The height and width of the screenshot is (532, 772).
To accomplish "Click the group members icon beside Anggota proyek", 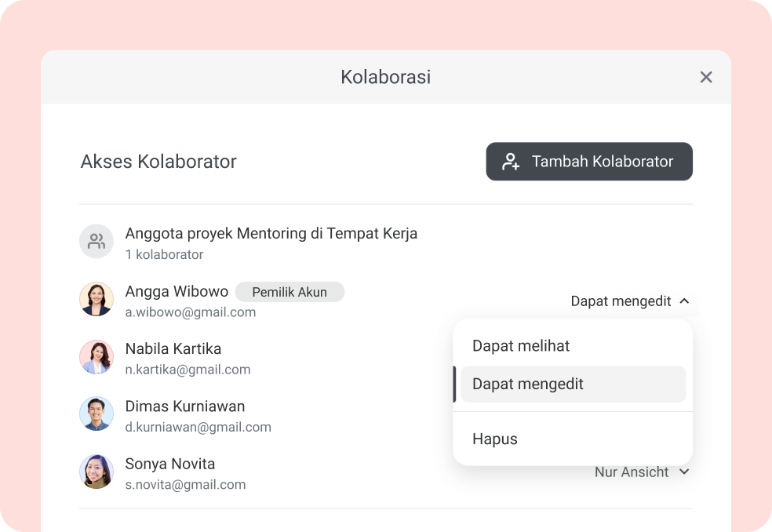I will 96,241.
